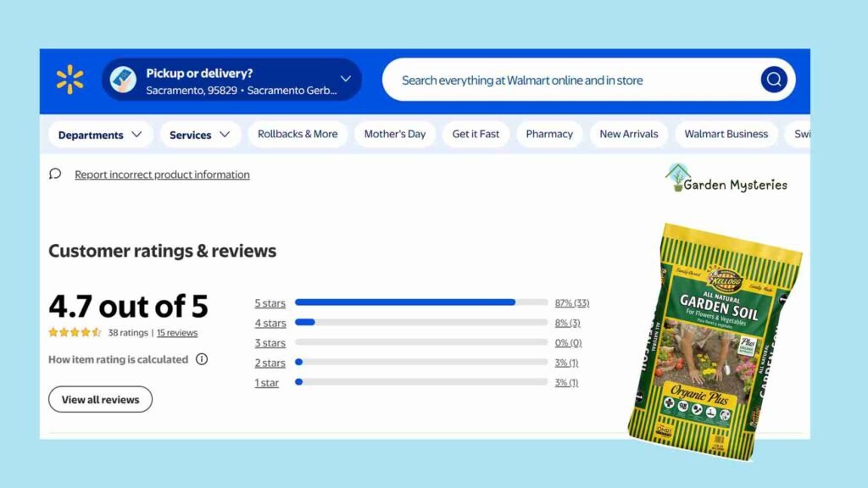Go to Rollbacks & More
This screenshot has width=868, height=488.
298,134
